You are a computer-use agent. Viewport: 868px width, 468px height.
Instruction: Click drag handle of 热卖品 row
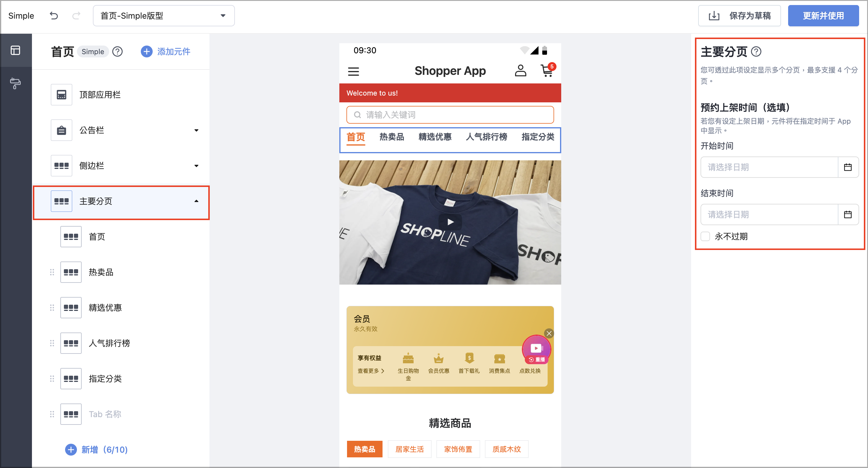pos(52,272)
